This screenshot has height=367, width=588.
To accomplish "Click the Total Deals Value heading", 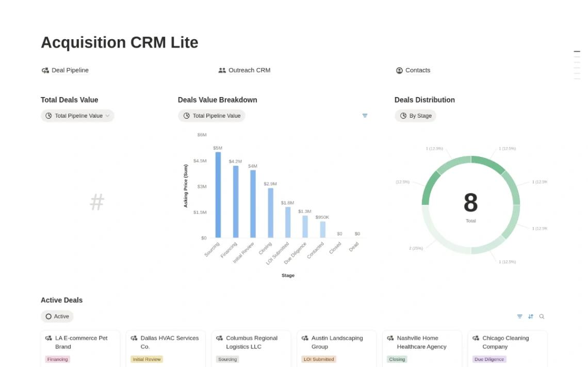I will [70, 100].
